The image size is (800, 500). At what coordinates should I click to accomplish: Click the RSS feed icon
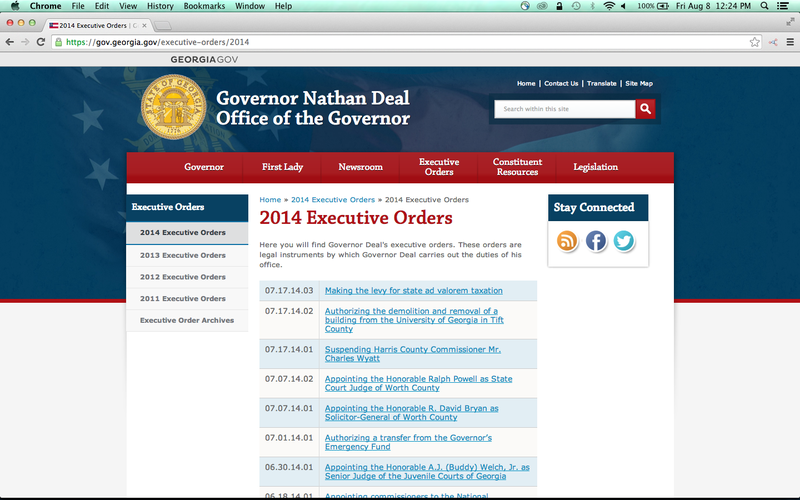tap(567, 241)
